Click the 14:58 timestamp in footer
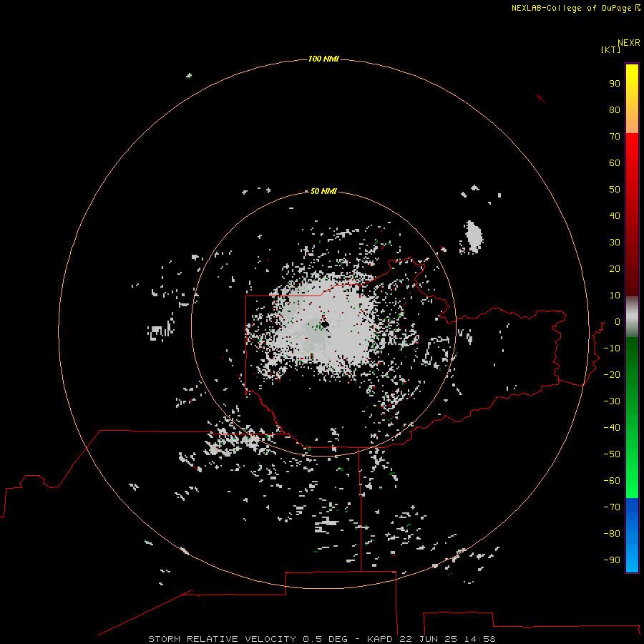 click(x=479, y=639)
